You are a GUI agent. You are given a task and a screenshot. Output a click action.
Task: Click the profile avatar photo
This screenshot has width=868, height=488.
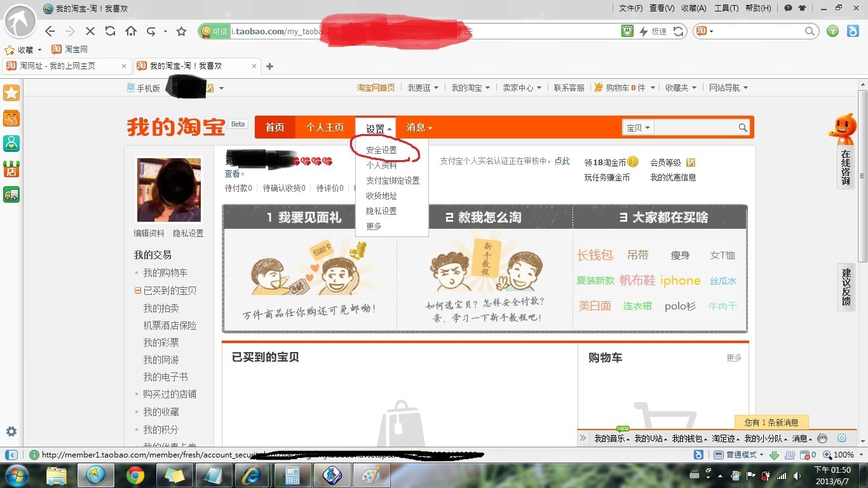[169, 190]
